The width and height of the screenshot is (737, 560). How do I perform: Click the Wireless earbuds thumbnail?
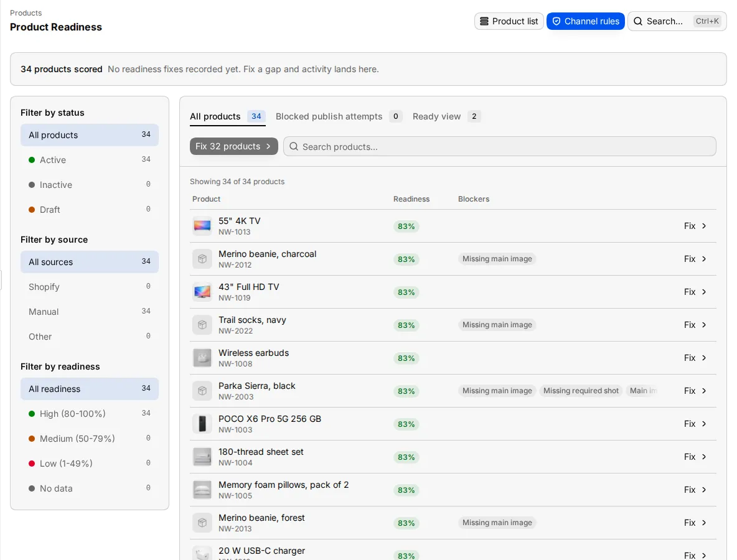[x=202, y=358]
